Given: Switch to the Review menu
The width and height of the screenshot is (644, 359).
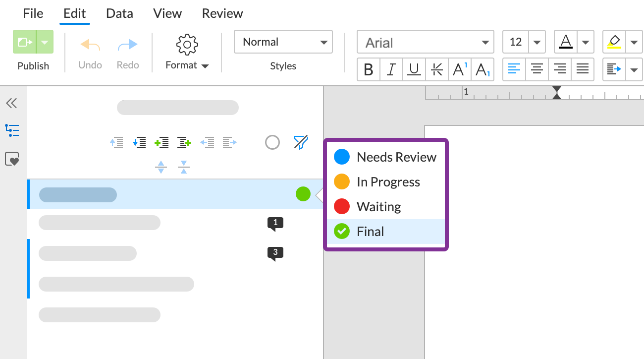Looking at the screenshot, I should (222, 13).
